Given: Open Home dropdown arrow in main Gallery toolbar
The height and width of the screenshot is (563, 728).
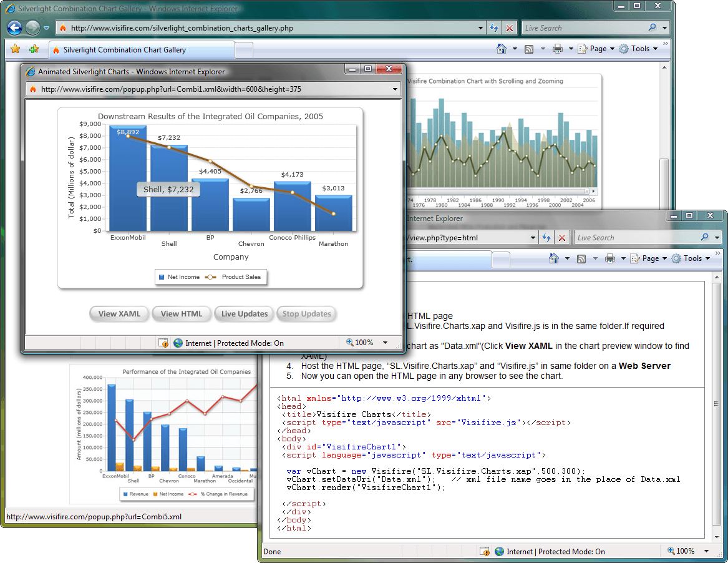Looking at the screenshot, I should (x=515, y=49).
